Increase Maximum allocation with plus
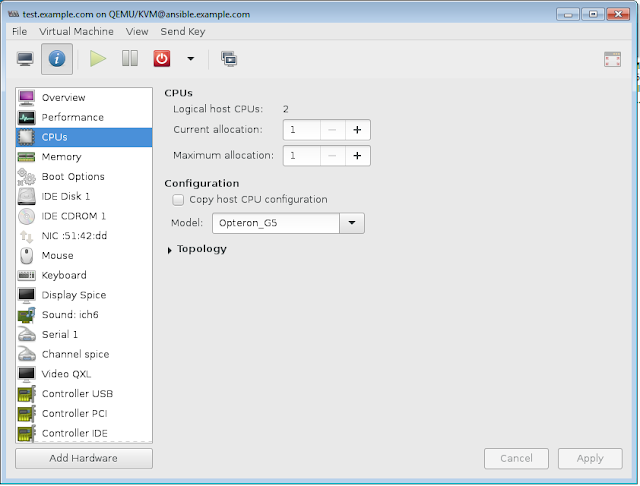 tap(358, 155)
